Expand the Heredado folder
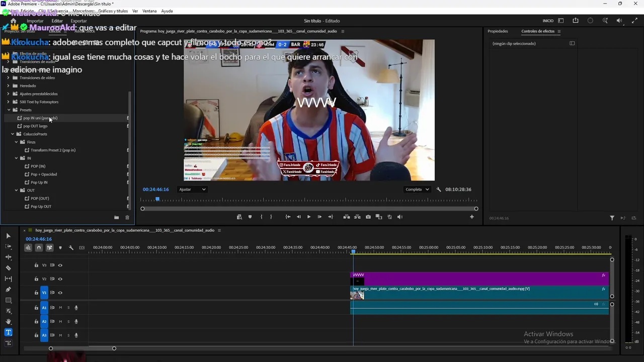The height and width of the screenshot is (362, 644). [x=9, y=86]
